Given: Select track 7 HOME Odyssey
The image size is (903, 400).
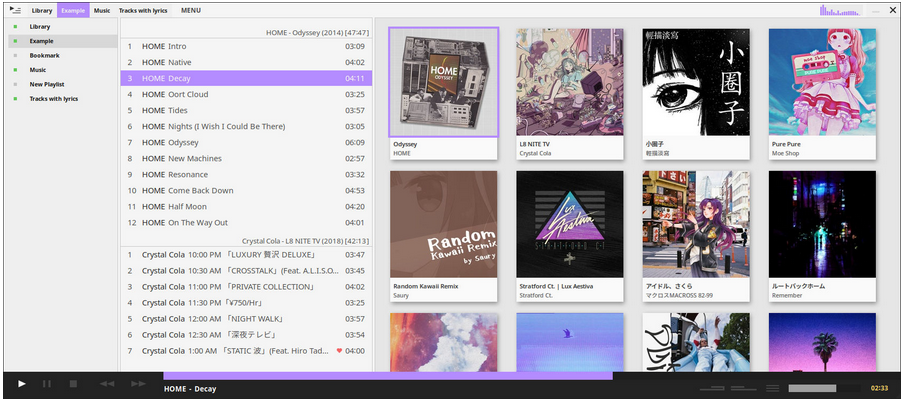Looking at the screenshot, I should tap(246, 142).
